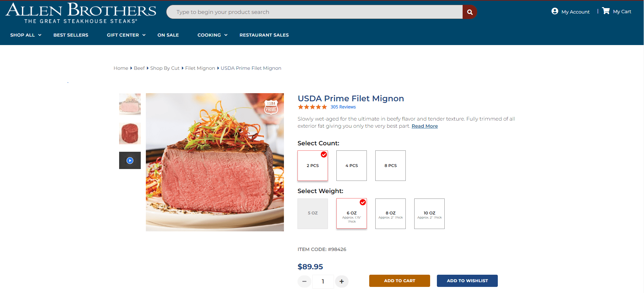Viewport: 644px width, 293px height.
Task: Click the Read More link
Action: point(424,126)
